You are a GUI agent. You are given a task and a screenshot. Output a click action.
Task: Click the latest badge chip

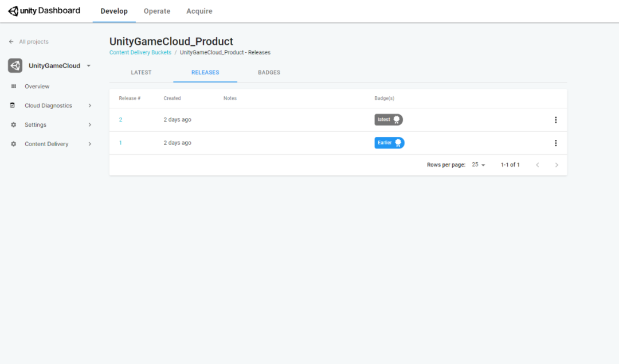point(389,120)
